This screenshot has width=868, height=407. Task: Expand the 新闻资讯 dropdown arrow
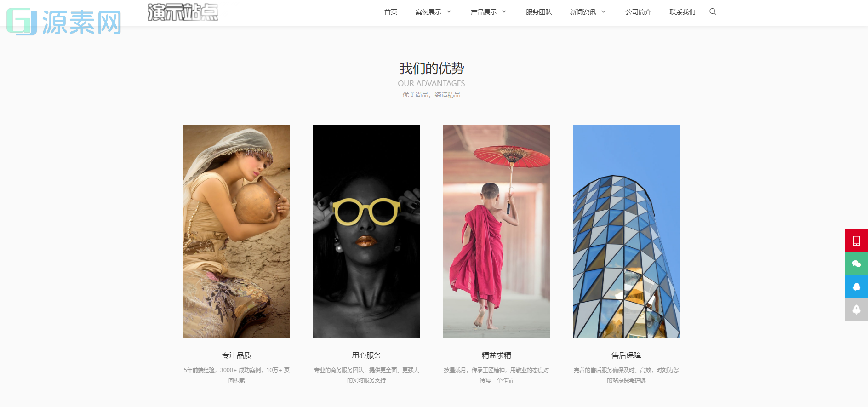point(603,11)
